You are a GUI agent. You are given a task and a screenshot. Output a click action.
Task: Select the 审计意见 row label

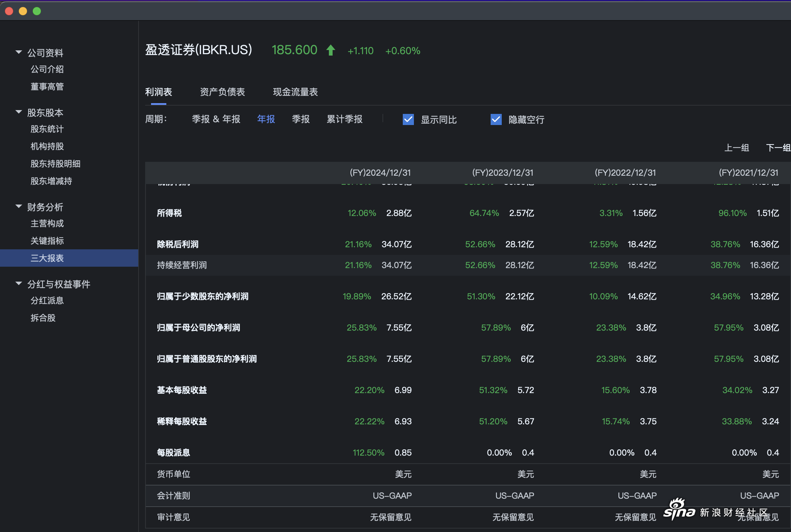pos(174,517)
